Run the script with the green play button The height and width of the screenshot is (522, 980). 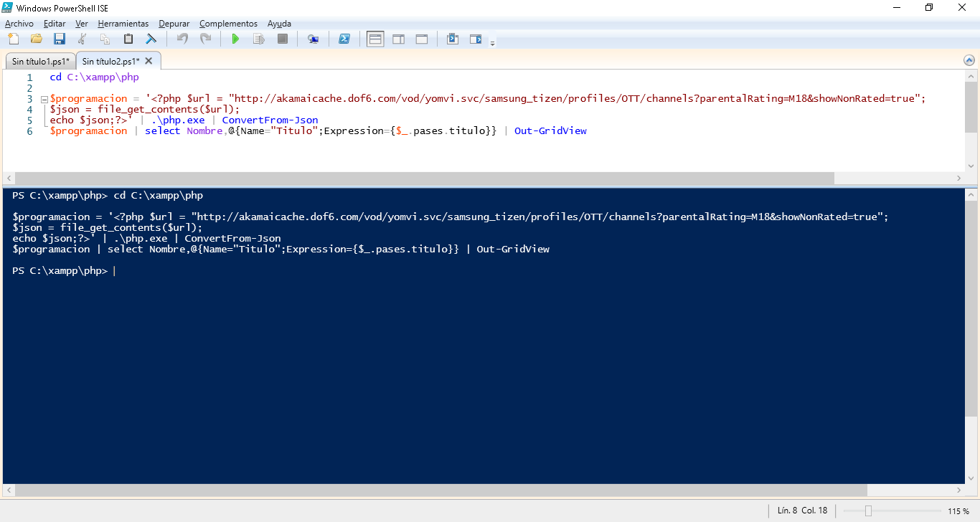click(235, 39)
